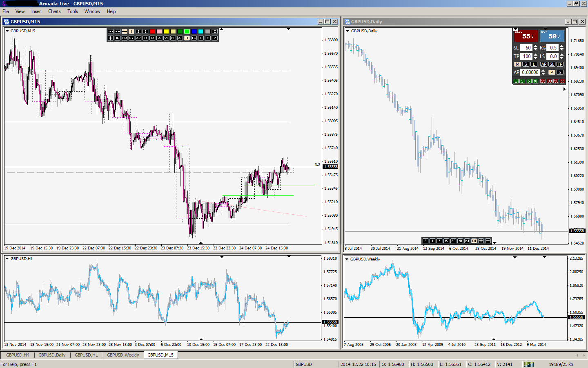This screenshot has width=588, height=368.
Task: Select the VL vertical line tool
Action: [x=166, y=38]
